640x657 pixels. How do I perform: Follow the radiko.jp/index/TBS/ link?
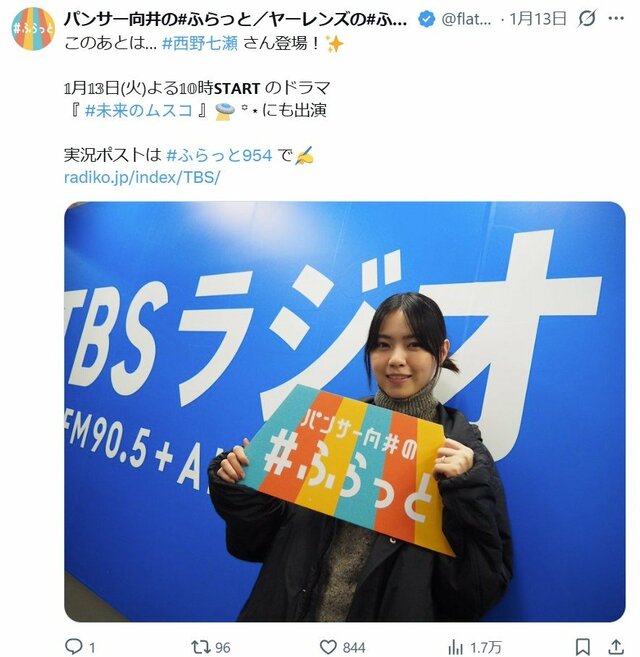[142, 177]
